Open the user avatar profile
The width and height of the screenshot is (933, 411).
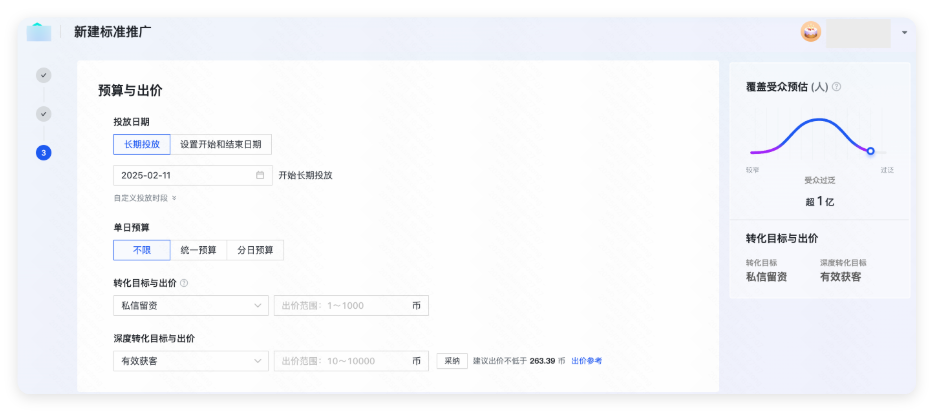click(810, 32)
